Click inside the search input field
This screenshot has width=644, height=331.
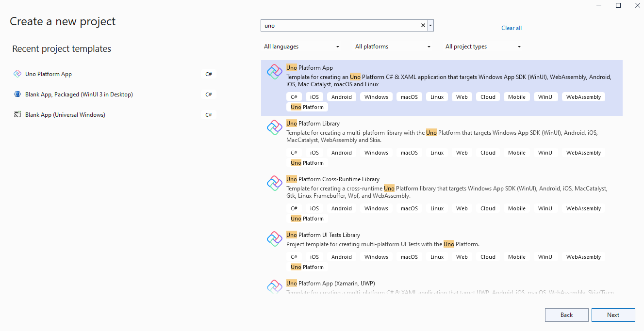[340, 25]
